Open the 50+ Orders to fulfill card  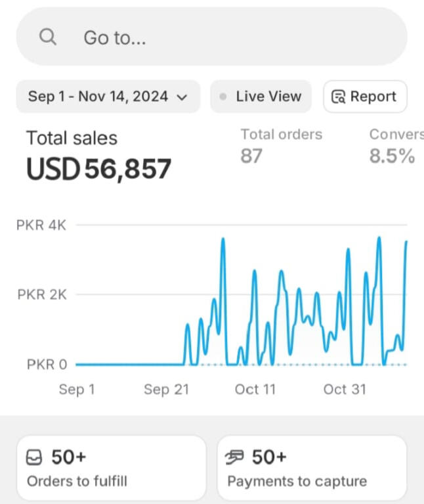tap(110, 469)
